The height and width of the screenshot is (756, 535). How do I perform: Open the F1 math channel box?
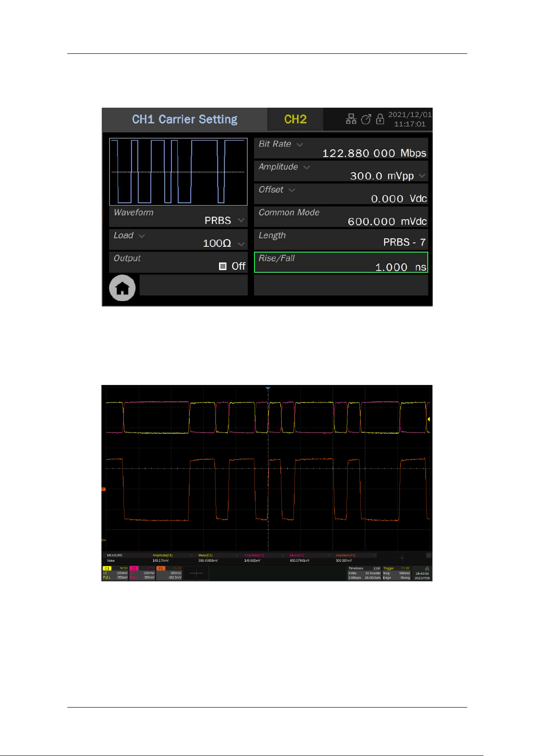169,573
